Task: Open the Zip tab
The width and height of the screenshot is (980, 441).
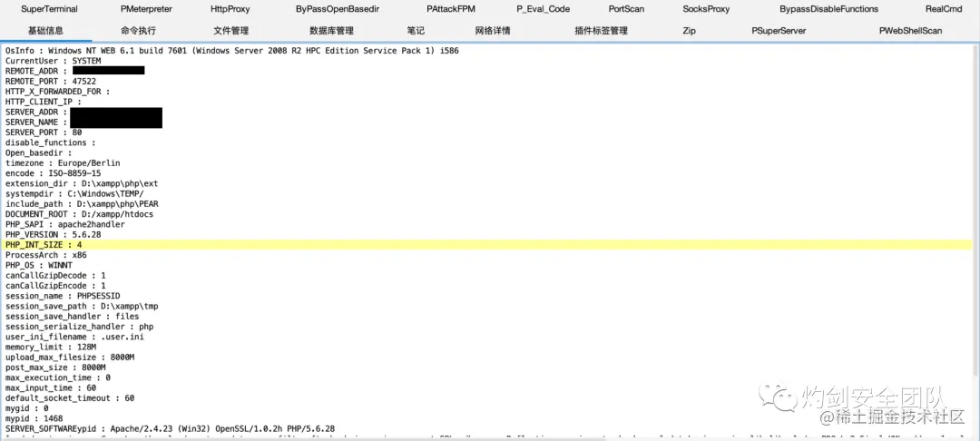Action: 690,31
